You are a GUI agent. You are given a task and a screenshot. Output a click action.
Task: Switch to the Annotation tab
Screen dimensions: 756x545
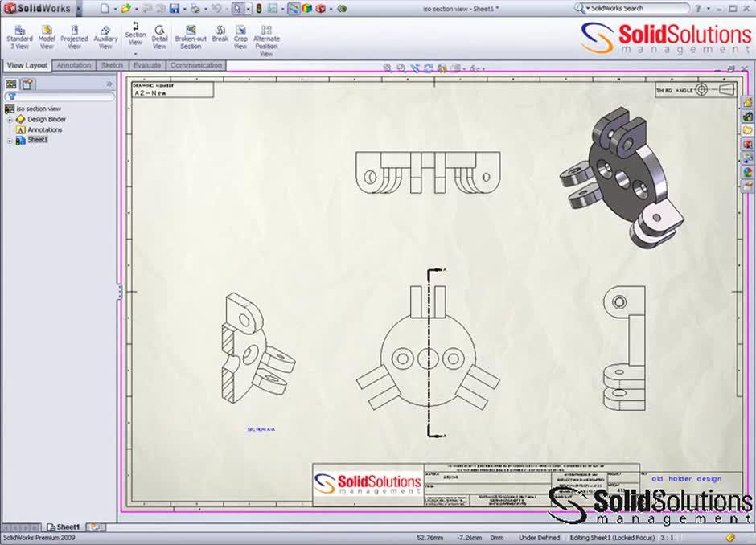(x=74, y=65)
